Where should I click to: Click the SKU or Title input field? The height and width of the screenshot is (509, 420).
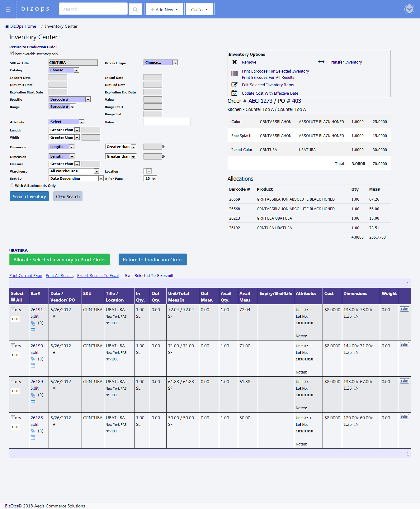pos(73,63)
